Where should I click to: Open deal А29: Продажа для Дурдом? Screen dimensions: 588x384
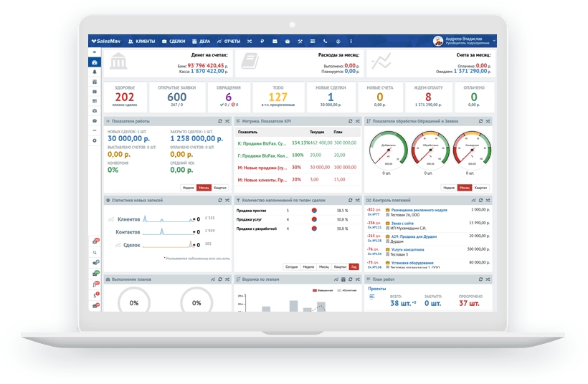click(414, 236)
